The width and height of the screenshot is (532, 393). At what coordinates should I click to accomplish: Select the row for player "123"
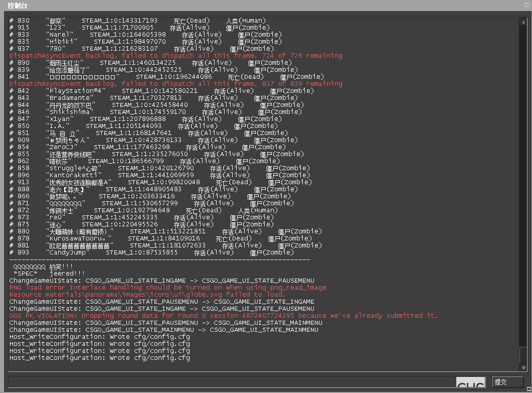point(139,28)
